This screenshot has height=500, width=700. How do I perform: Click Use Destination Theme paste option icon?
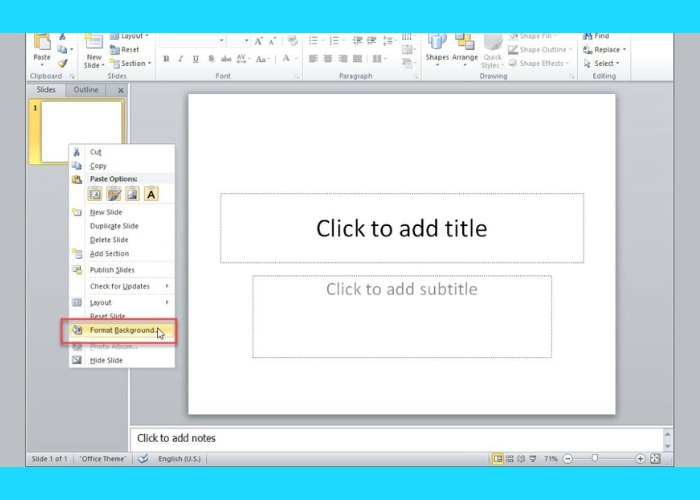95,194
